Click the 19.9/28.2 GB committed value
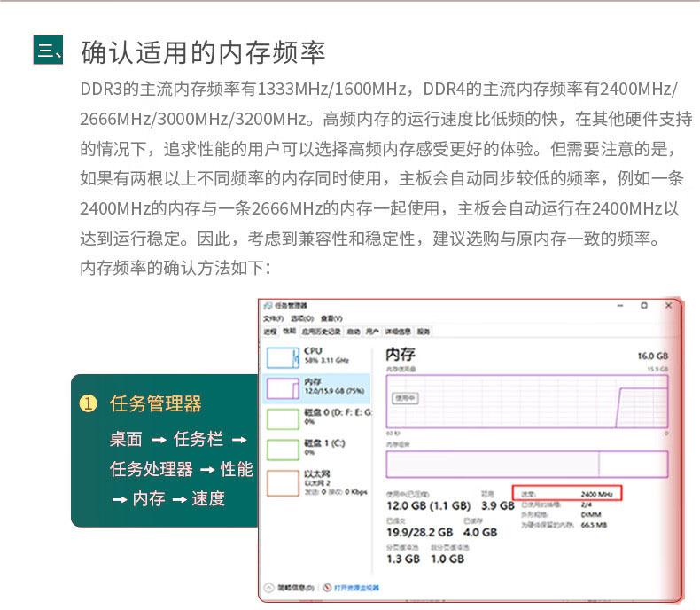This screenshot has height=610, width=700. [x=420, y=532]
